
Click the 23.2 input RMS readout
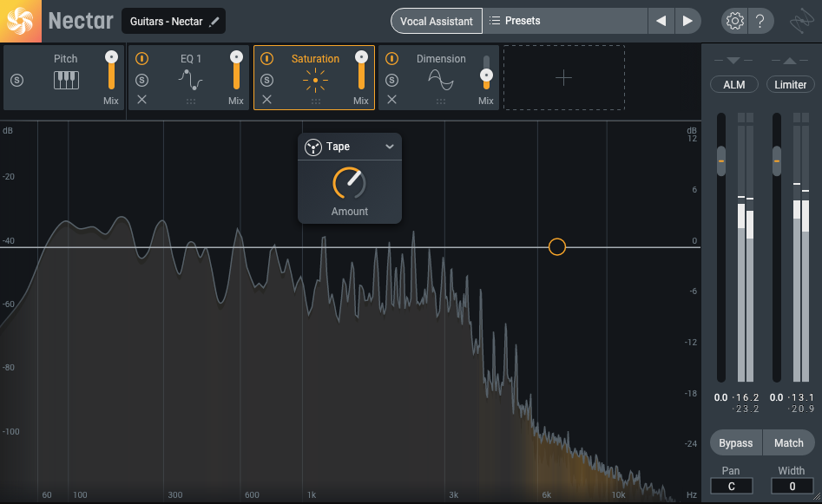tap(746, 409)
